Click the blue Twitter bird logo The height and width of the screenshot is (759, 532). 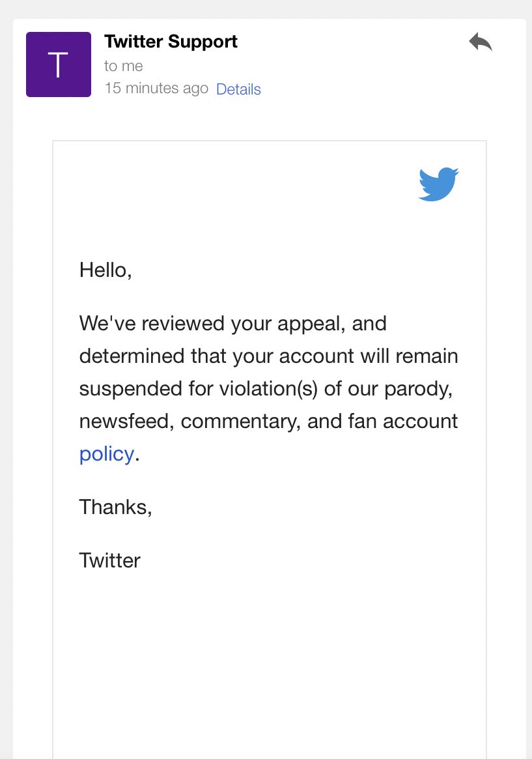pyautogui.click(x=438, y=184)
